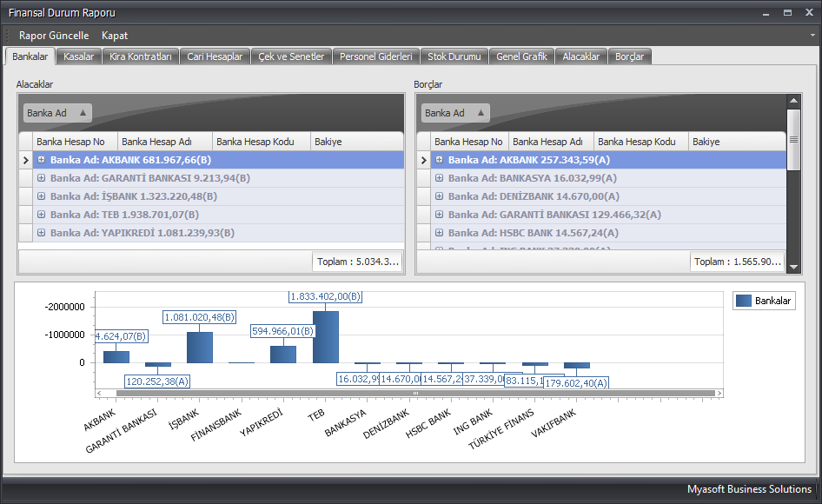The width and height of the screenshot is (822, 504).
Task: Sort Alacaklar by Banka Hesap Kodu column
Action: click(261, 142)
